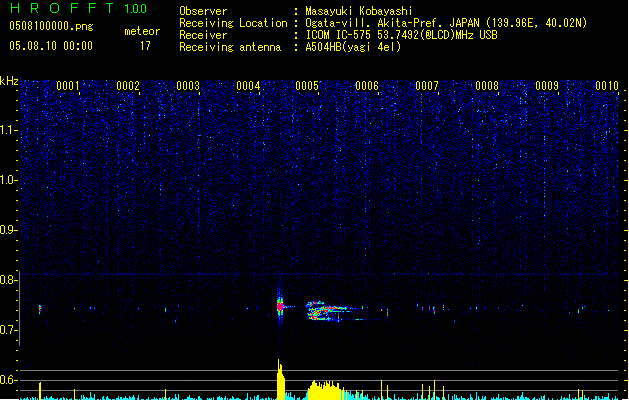Click the HROFFT 1.0.0 title text
629x400 pixels.
pyautogui.click(x=79, y=8)
